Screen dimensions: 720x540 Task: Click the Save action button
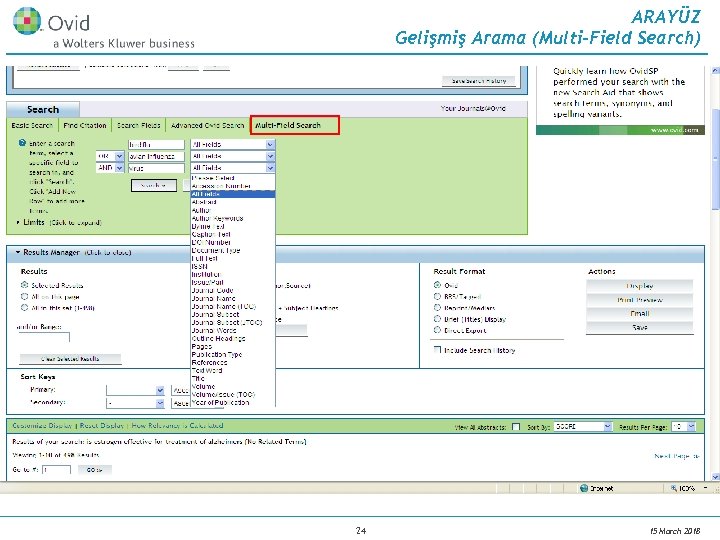(x=640, y=327)
